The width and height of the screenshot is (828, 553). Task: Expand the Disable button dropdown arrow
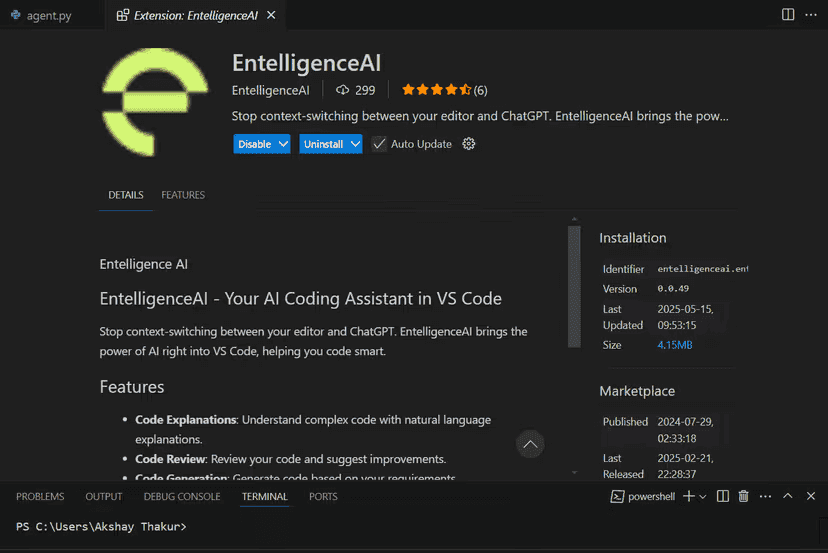tap(283, 144)
